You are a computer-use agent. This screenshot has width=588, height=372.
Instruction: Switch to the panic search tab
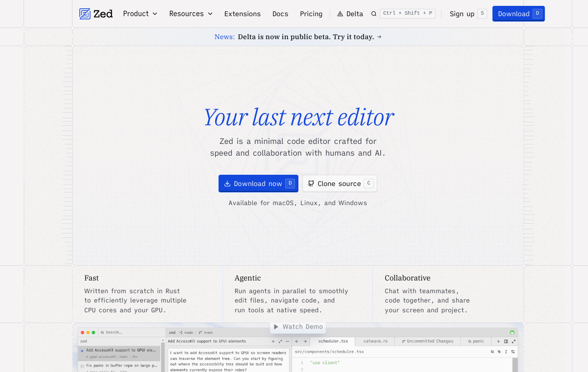476,341
